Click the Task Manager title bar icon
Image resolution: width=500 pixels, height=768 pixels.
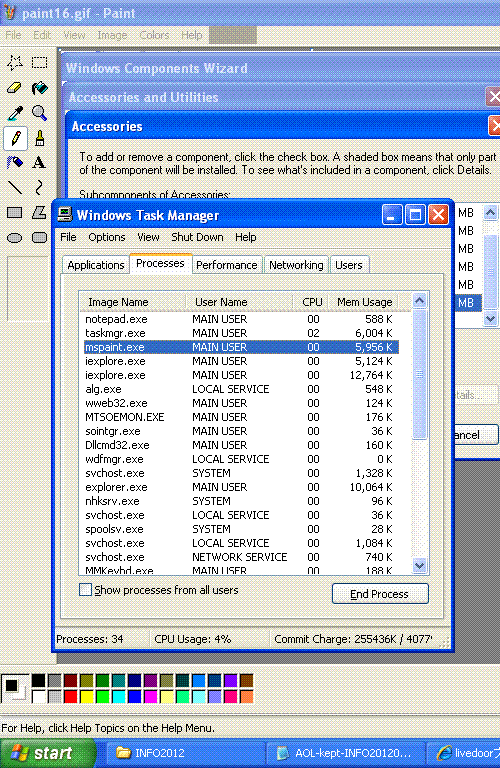[x=65, y=215]
